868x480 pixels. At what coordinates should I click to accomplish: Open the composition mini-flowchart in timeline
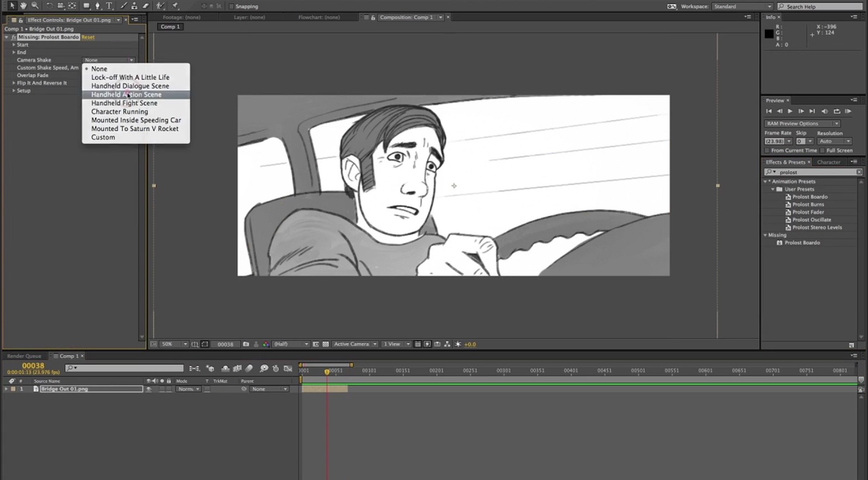point(194,369)
